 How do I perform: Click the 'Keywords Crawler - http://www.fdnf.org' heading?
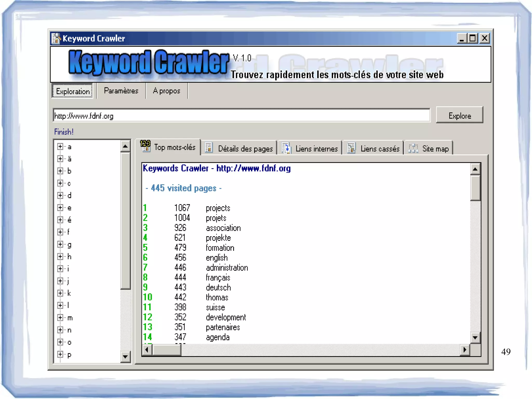pyautogui.click(x=217, y=168)
